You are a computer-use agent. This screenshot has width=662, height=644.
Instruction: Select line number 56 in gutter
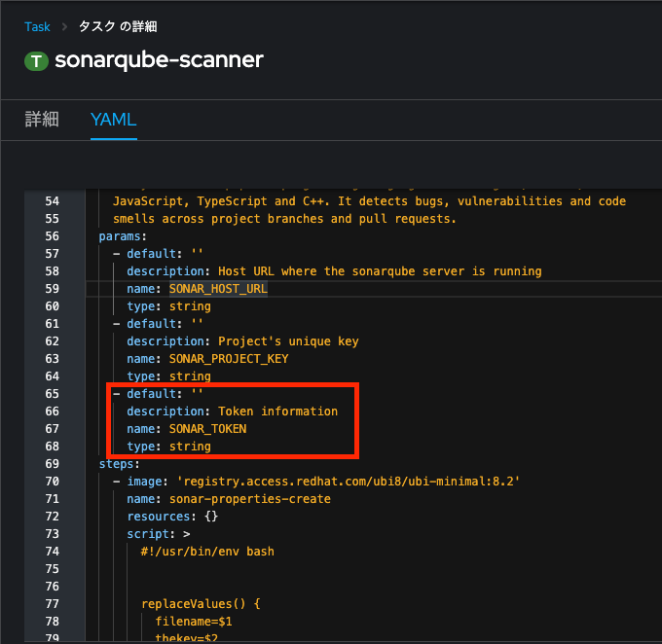(52, 236)
